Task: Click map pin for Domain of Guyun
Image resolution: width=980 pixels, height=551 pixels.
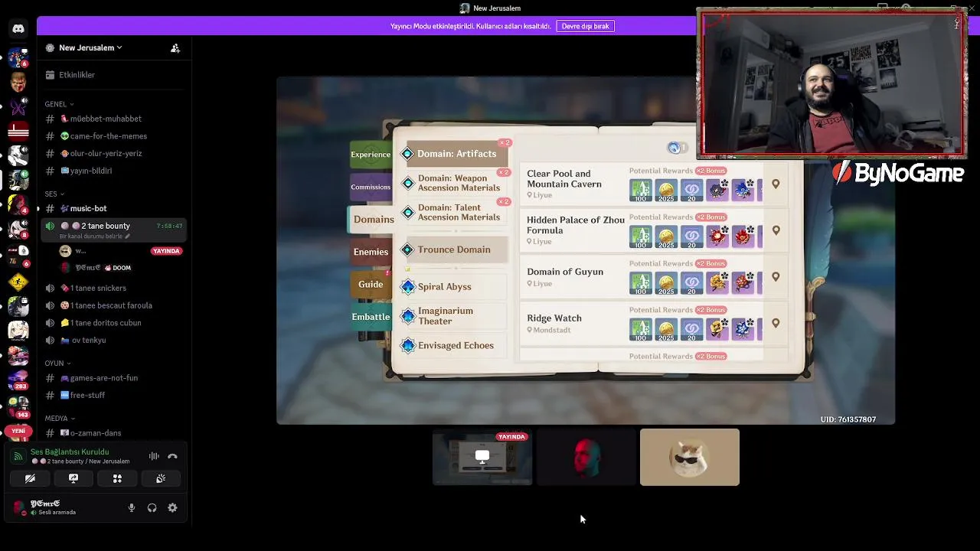Action: [x=776, y=277]
